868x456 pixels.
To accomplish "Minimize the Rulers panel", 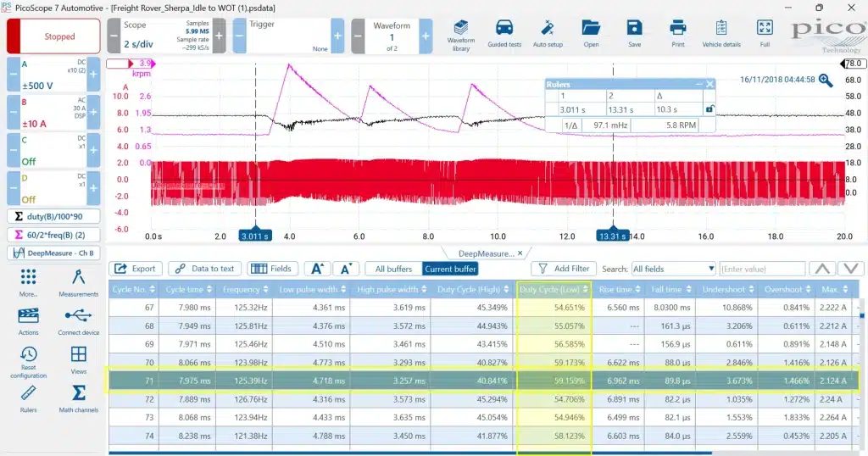I will click(x=698, y=84).
